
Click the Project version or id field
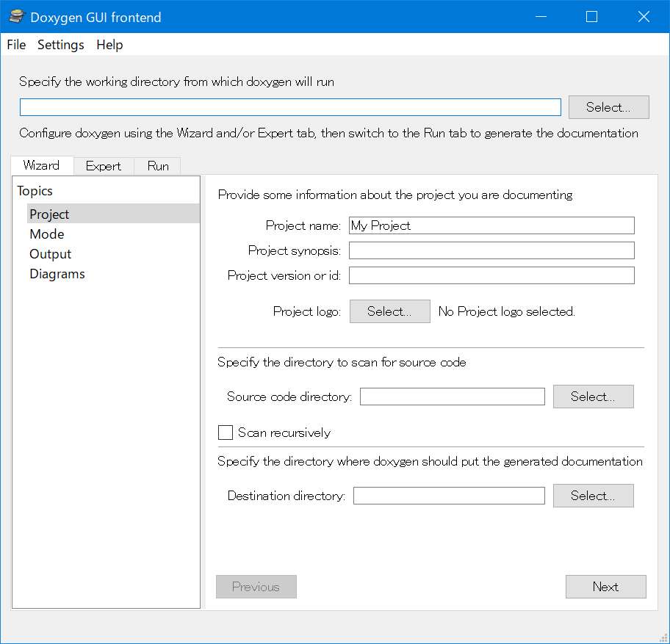point(491,275)
